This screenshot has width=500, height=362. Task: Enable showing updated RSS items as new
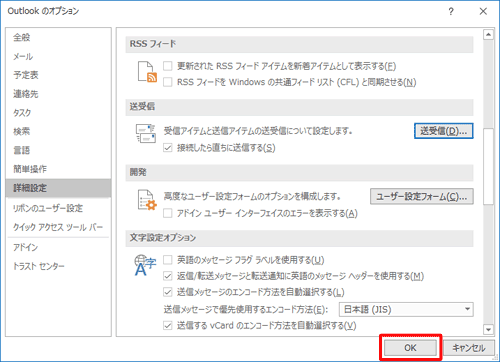point(168,66)
